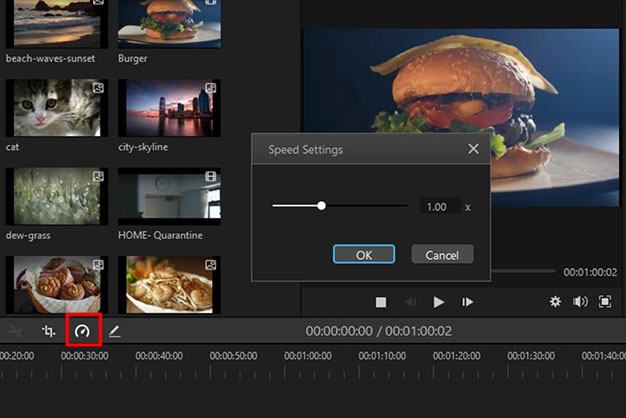Cancel the speed settings
This screenshot has width=626, height=418.
(x=442, y=254)
